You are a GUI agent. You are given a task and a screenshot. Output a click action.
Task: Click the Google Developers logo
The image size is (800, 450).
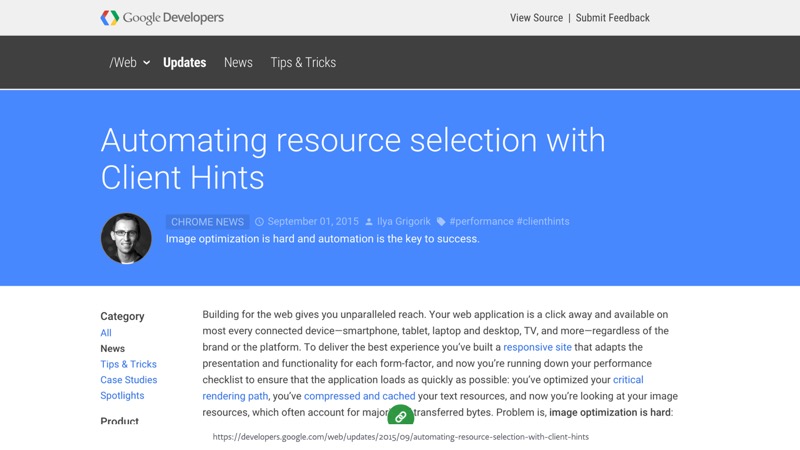(x=162, y=17)
